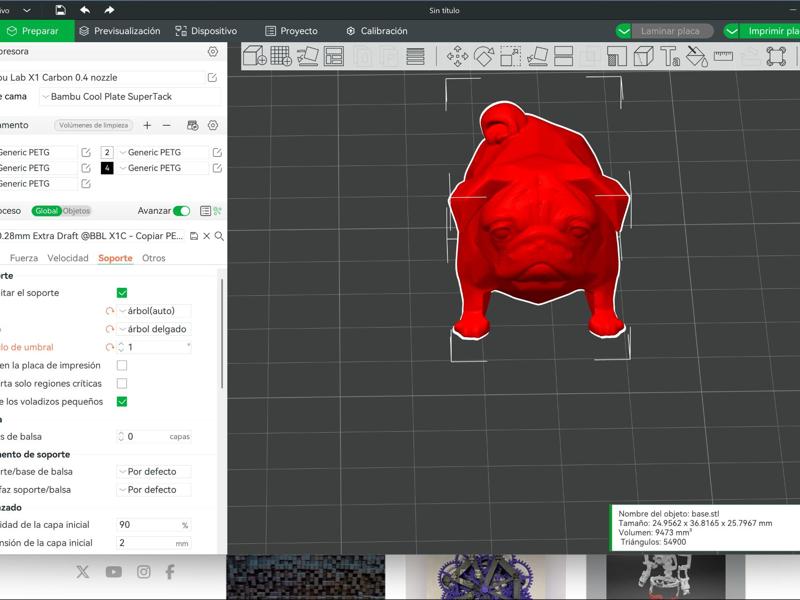Click the save disk icon in the title bar
The width and height of the screenshot is (800, 600).
60,10
